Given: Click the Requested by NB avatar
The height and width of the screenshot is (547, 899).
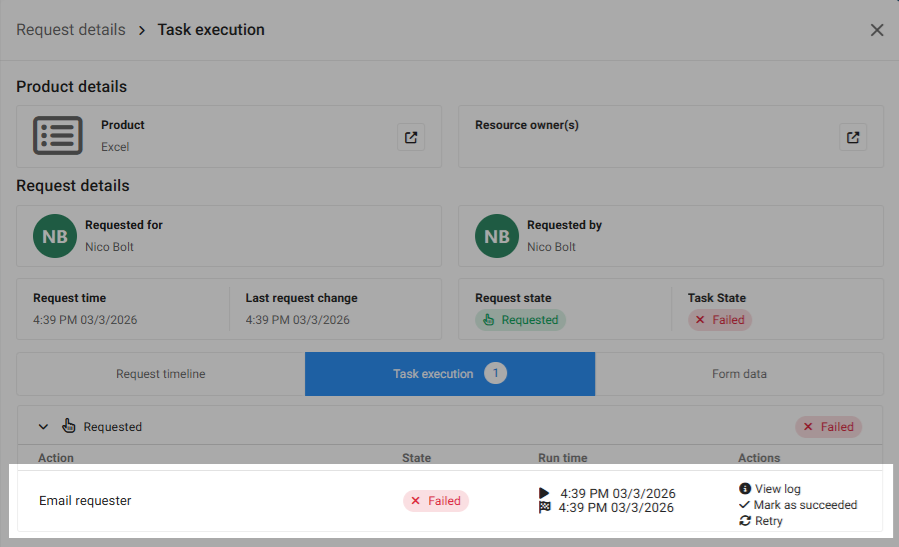Looking at the screenshot, I should click(496, 236).
